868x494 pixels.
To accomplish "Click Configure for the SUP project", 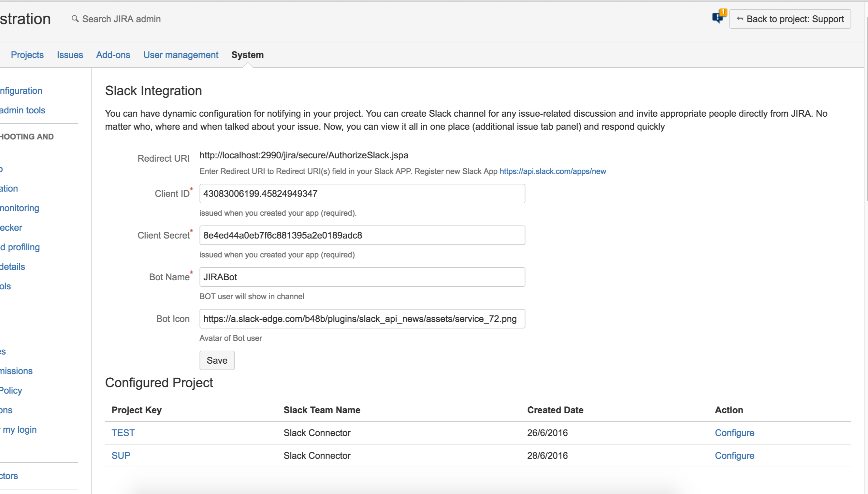I will (x=734, y=455).
